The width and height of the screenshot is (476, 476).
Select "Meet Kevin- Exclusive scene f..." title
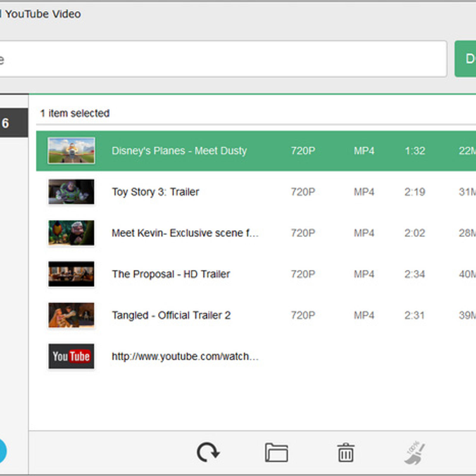[185, 233]
